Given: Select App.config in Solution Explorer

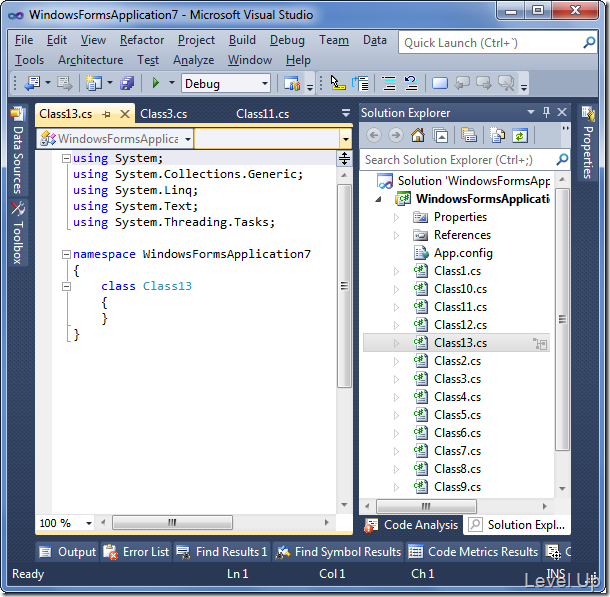Looking at the screenshot, I should (x=463, y=253).
